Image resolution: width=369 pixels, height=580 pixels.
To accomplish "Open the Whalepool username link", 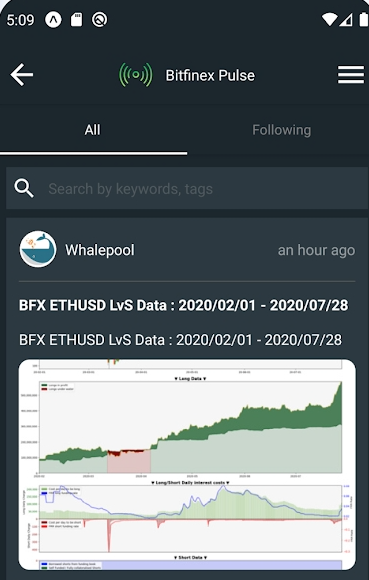I will 100,250.
